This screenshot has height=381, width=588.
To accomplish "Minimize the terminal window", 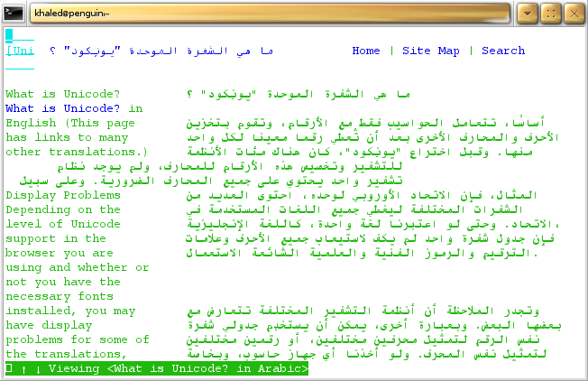I will [529, 13].
